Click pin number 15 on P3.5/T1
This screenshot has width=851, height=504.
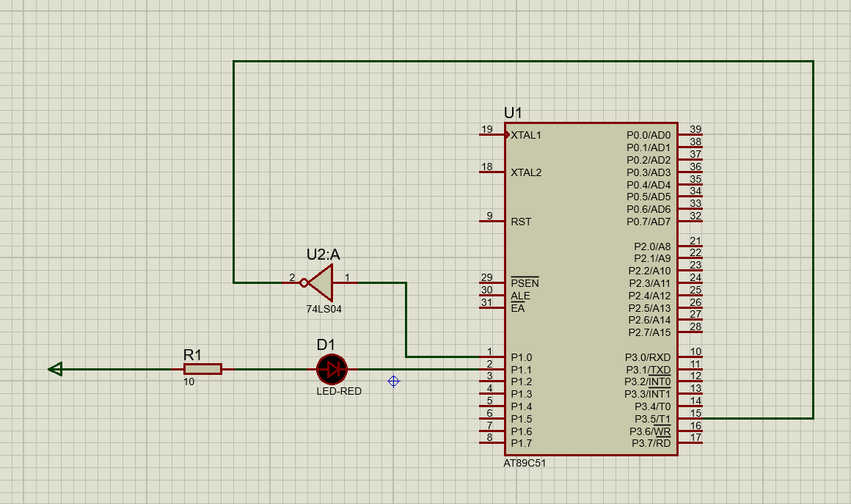click(x=695, y=414)
